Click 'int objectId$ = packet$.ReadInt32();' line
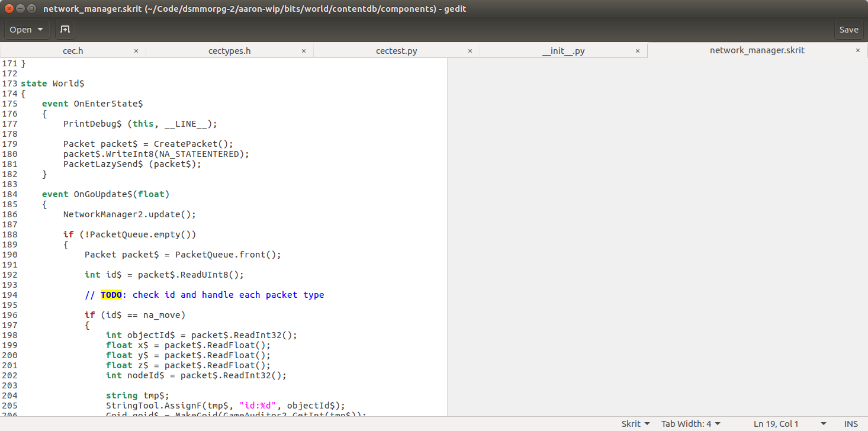The width and height of the screenshot is (868, 431). tap(201, 335)
